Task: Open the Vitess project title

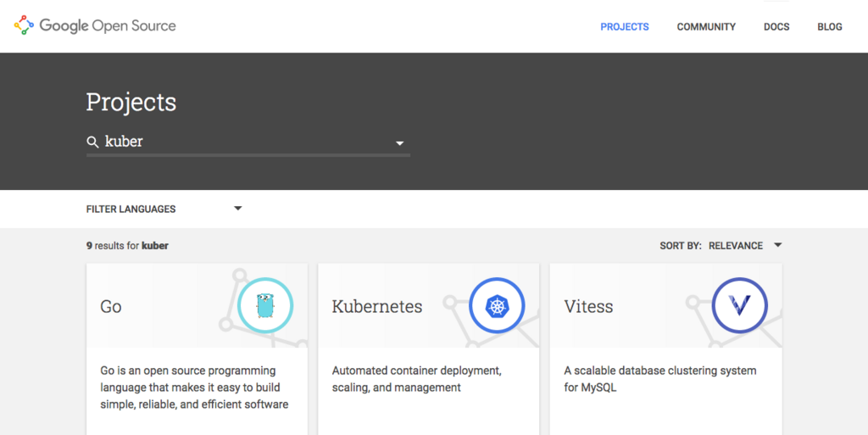Action: coord(588,307)
